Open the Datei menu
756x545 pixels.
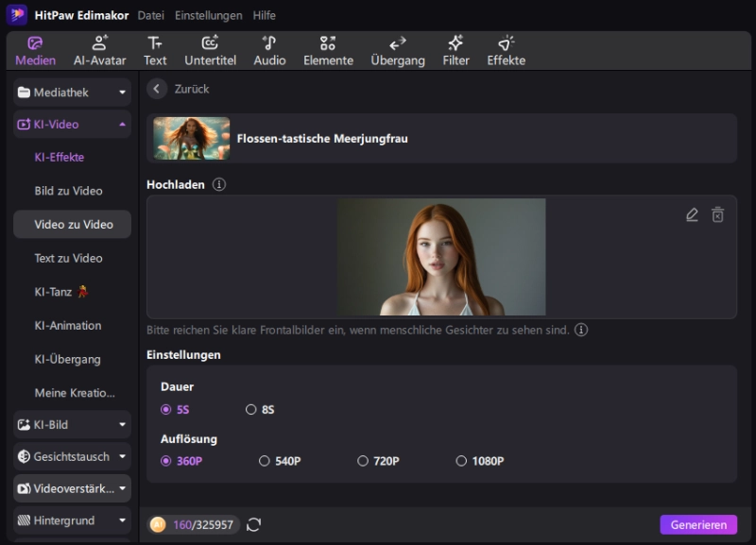pyautogui.click(x=150, y=16)
